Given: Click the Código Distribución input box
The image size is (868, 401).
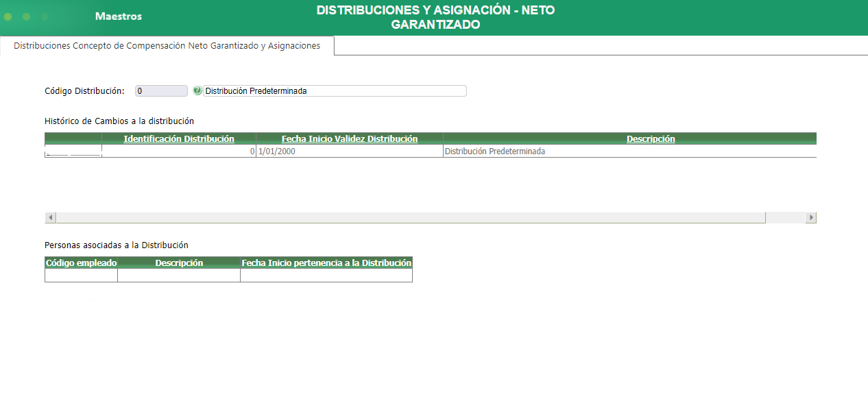Looking at the screenshot, I should click(160, 90).
